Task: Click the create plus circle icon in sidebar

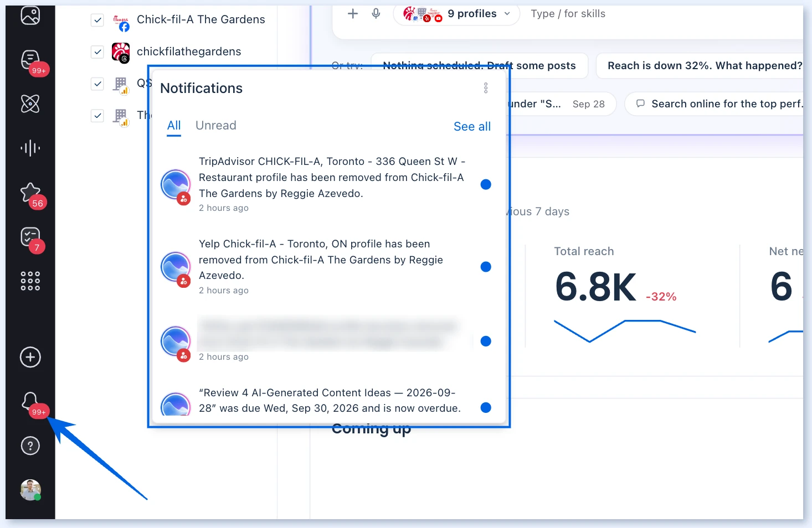Action: (x=30, y=357)
